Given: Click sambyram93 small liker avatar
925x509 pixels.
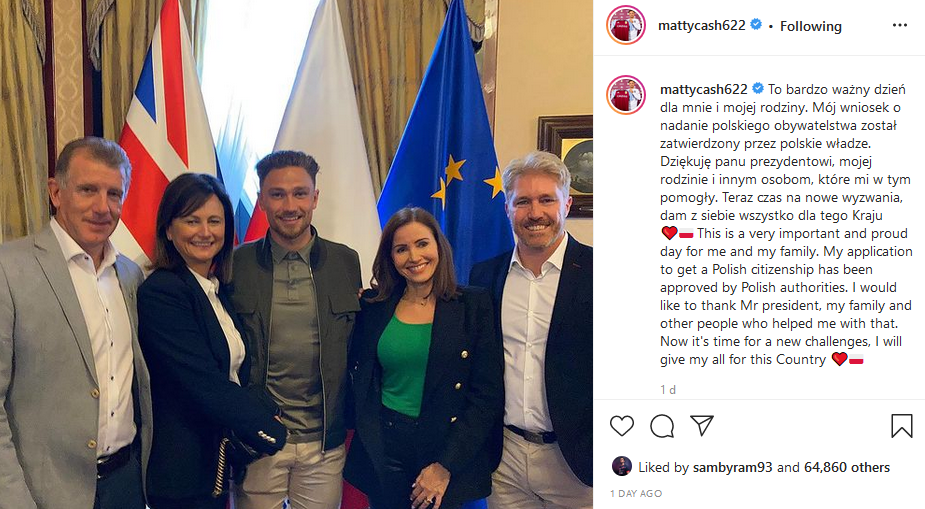Looking at the screenshot, I should [622, 466].
